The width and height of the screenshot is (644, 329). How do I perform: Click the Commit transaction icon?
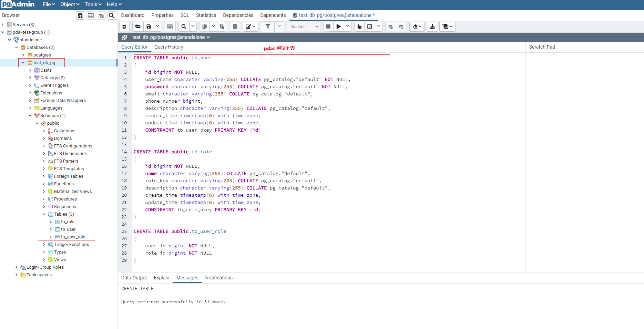(x=390, y=27)
